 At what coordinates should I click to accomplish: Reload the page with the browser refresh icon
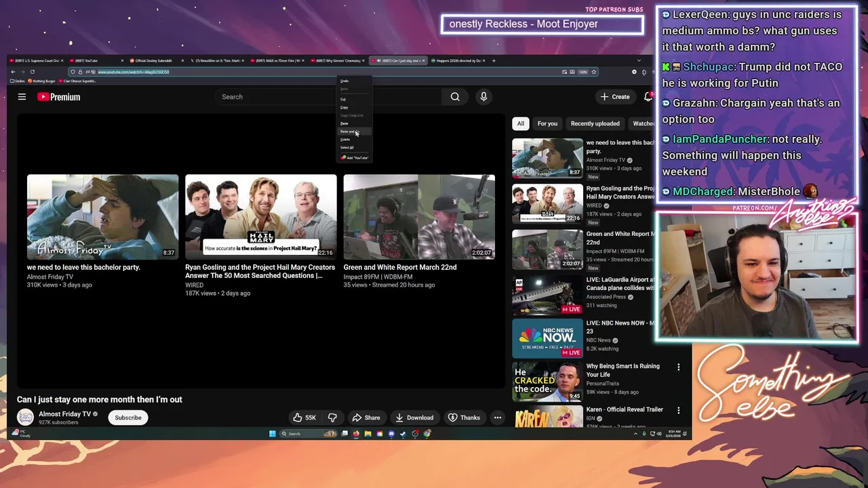click(x=32, y=72)
